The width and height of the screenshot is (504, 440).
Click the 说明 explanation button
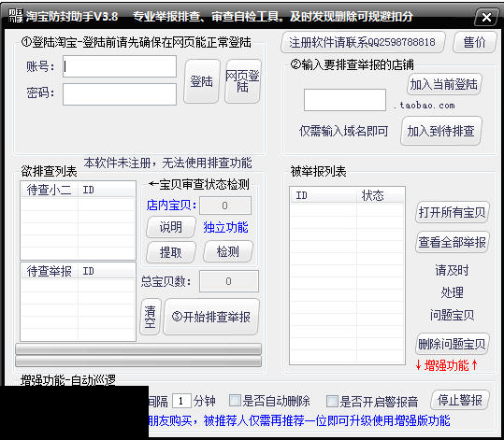[171, 227]
